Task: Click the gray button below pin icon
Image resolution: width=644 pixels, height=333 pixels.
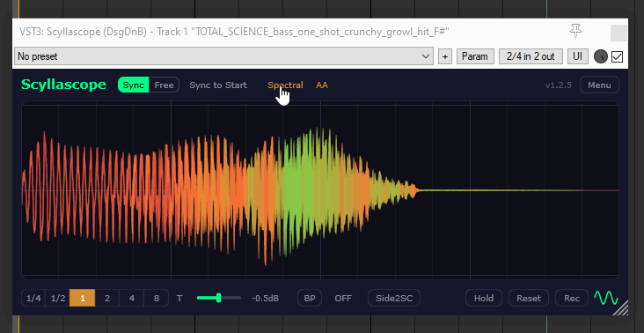Action: 618,33
